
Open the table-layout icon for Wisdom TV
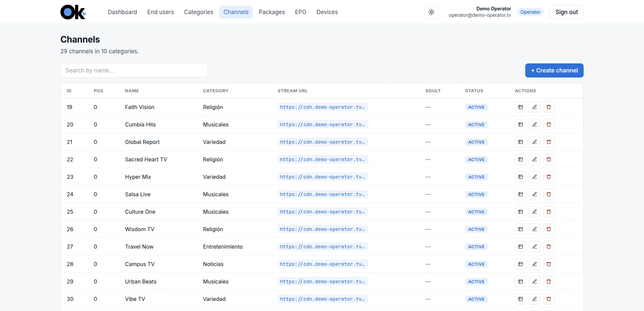[x=521, y=229]
